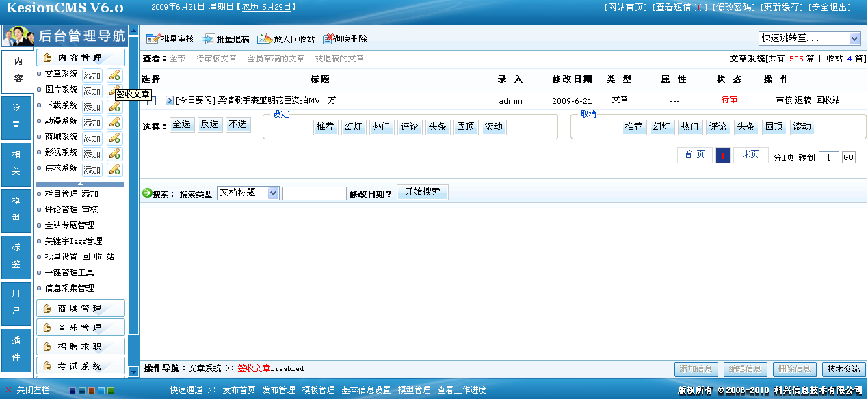Collapse the 内容管理 section header
The width and height of the screenshot is (868, 399).
[x=80, y=58]
